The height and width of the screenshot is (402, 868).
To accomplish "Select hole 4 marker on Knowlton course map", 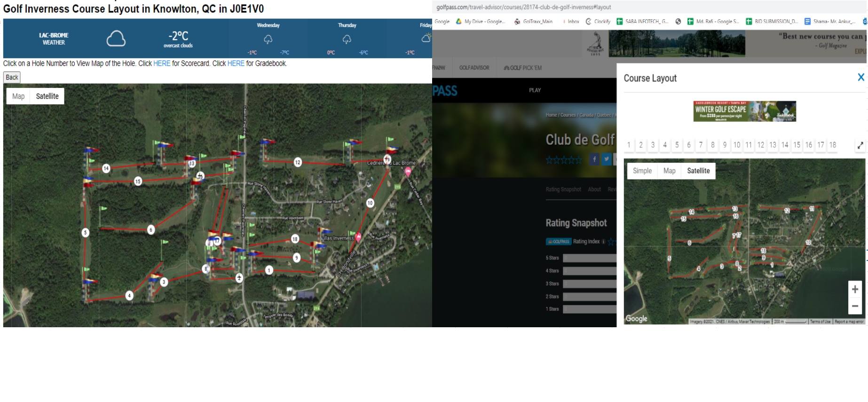I will point(129,295).
